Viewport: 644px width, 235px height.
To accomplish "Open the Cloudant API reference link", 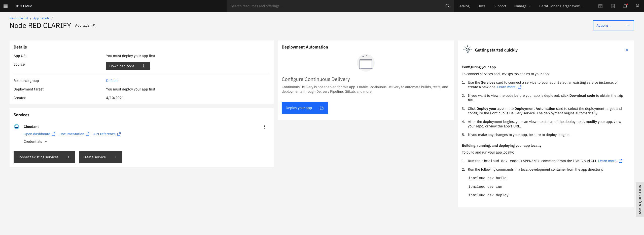I will 107,134.
